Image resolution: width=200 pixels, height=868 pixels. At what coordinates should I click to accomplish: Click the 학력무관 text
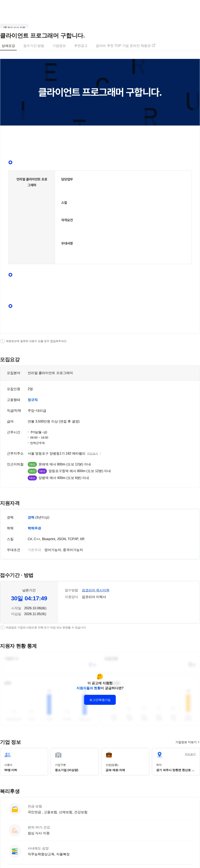pyautogui.click(x=34, y=528)
